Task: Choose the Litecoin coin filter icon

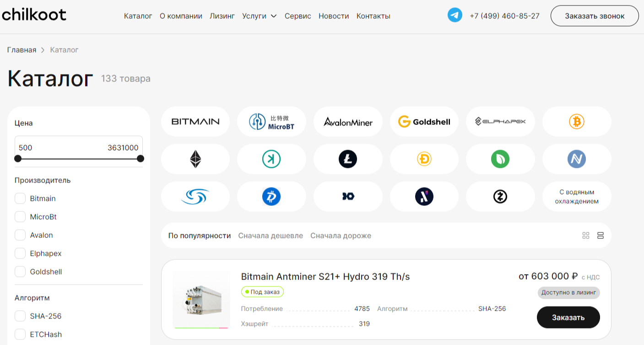Action: click(x=348, y=159)
